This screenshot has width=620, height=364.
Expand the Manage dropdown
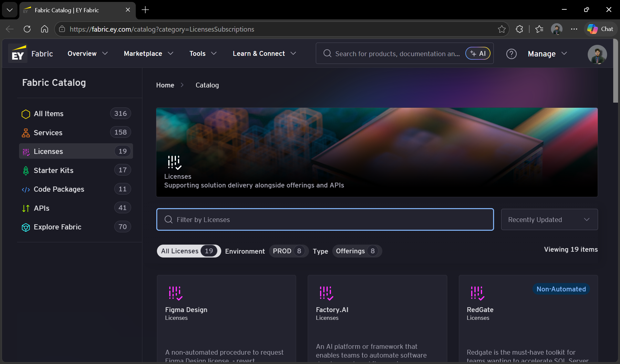(x=547, y=54)
